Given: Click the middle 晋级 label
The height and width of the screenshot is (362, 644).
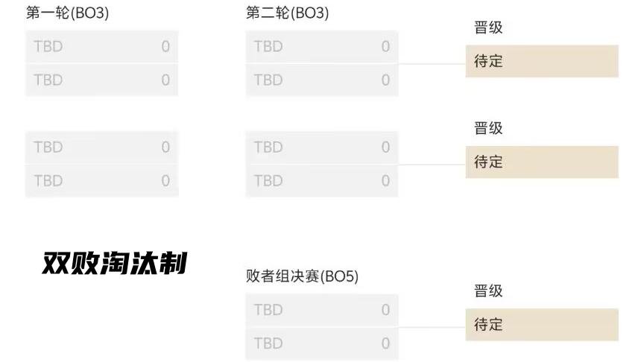Looking at the screenshot, I should [x=489, y=129].
